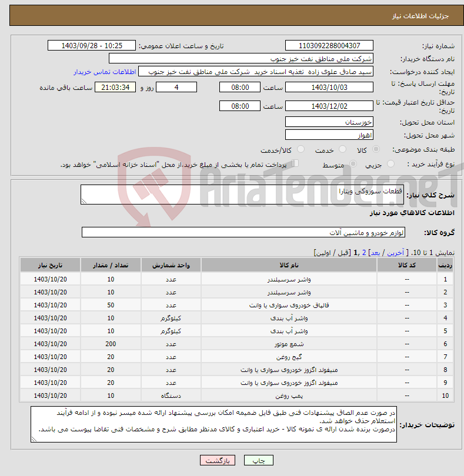The image size is (464, 476).
Task: Click the need number field 1103092288004307
Action: click(x=329, y=45)
